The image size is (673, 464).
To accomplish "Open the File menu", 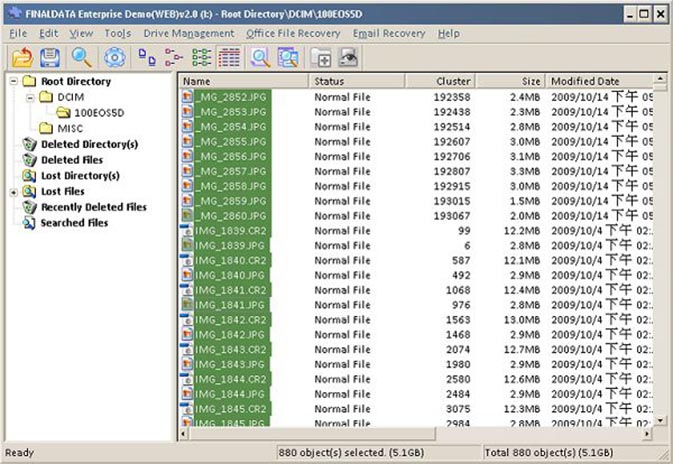I will pos(18,33).
